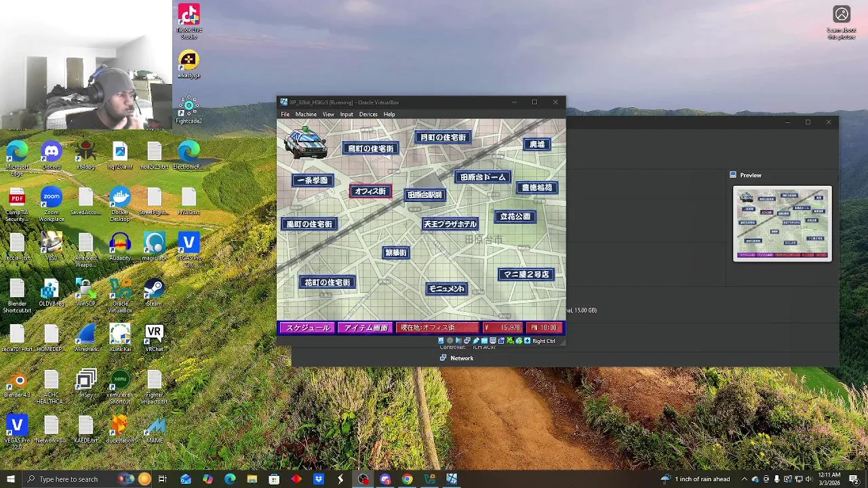Open the Devices menu in VirtualBox
868x488 pixels.
click(368, 114)
